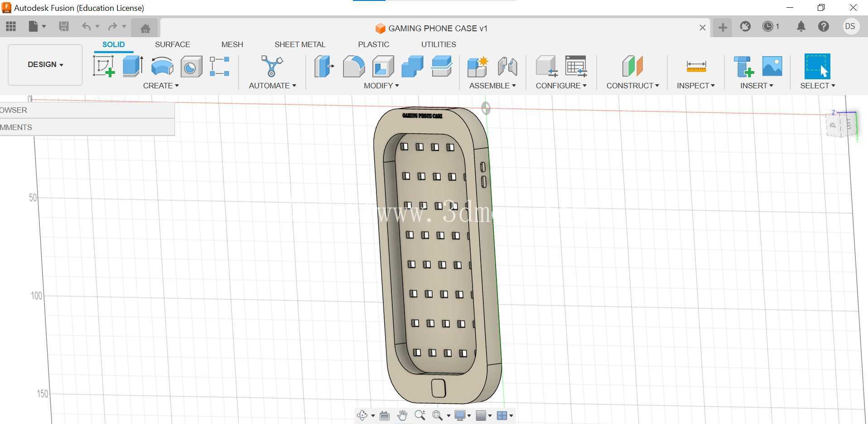Start Create Sketch tool
Screen dimensions: 868x424
(x=104, y=66)
